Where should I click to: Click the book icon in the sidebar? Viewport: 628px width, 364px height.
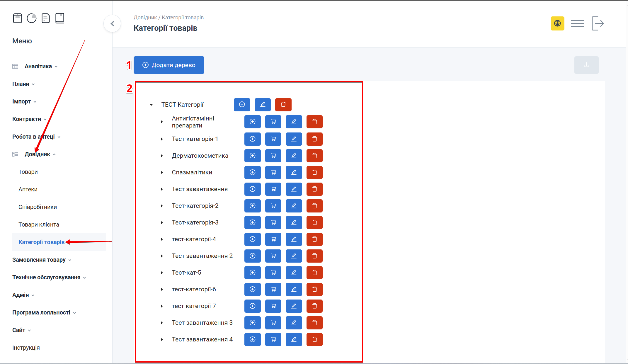60,18
